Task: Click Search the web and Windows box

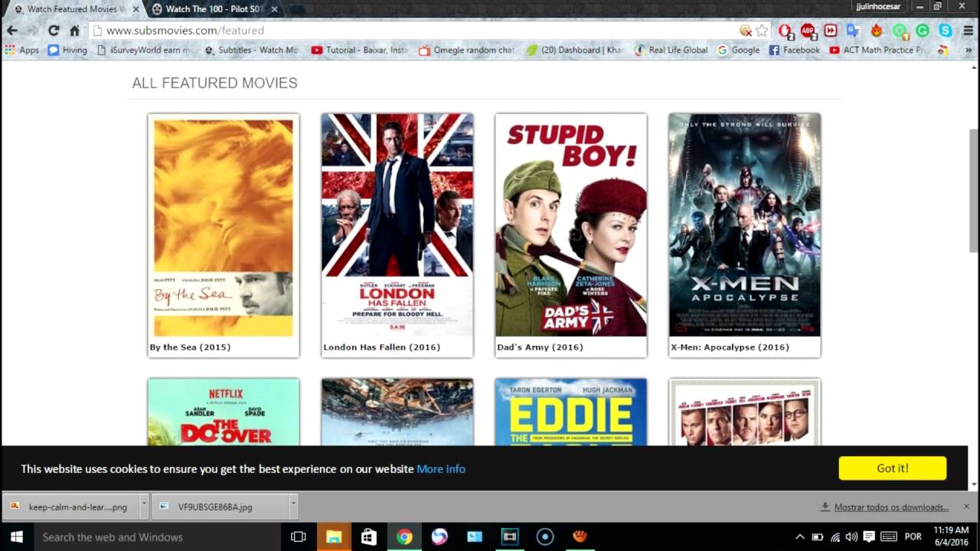Action: pyautogui.click(x=157, y=537)
